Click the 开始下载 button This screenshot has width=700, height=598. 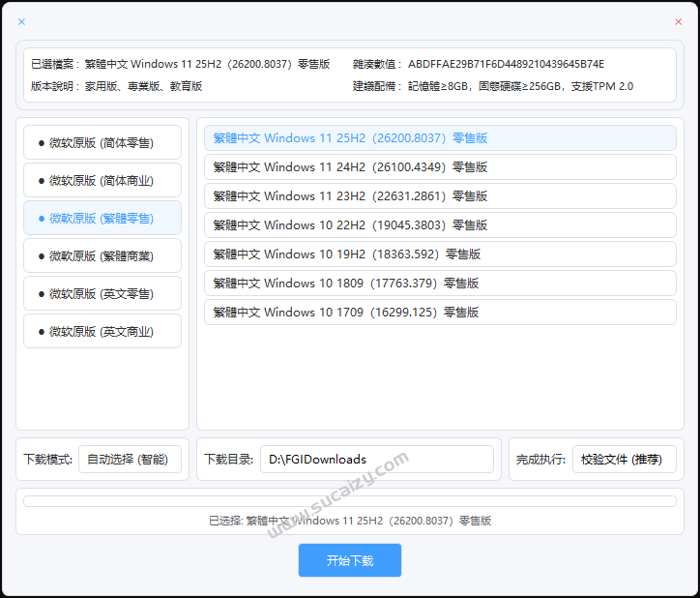[x=350, y=560]
